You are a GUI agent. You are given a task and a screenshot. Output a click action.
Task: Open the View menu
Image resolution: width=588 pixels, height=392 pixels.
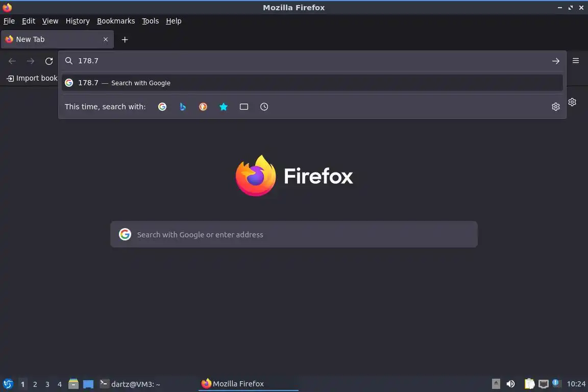pos(50,21)
